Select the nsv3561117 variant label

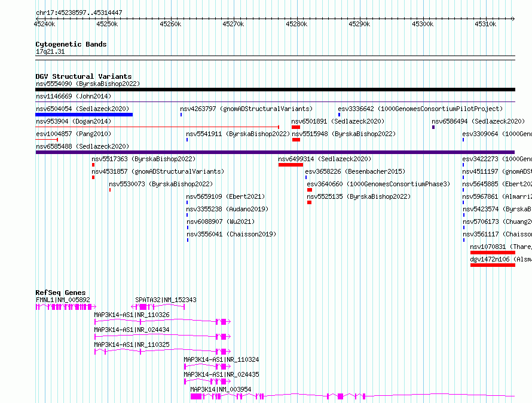[497, 234]
